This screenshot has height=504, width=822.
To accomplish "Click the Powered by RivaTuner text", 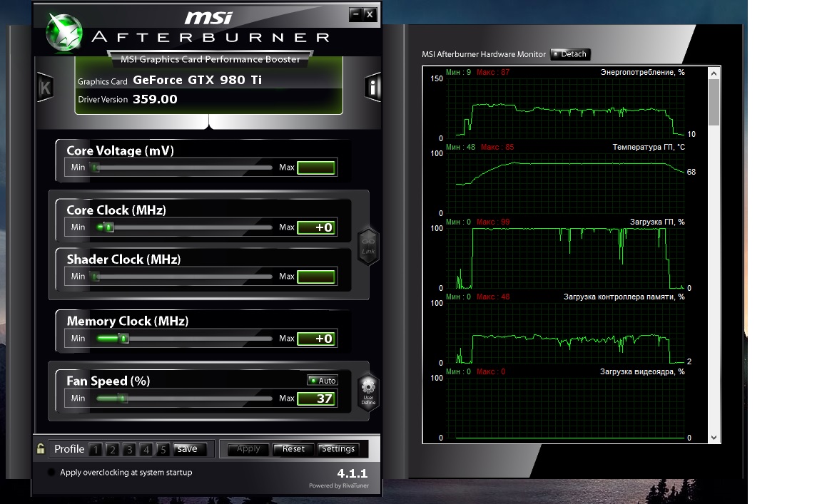I will 339,485.
